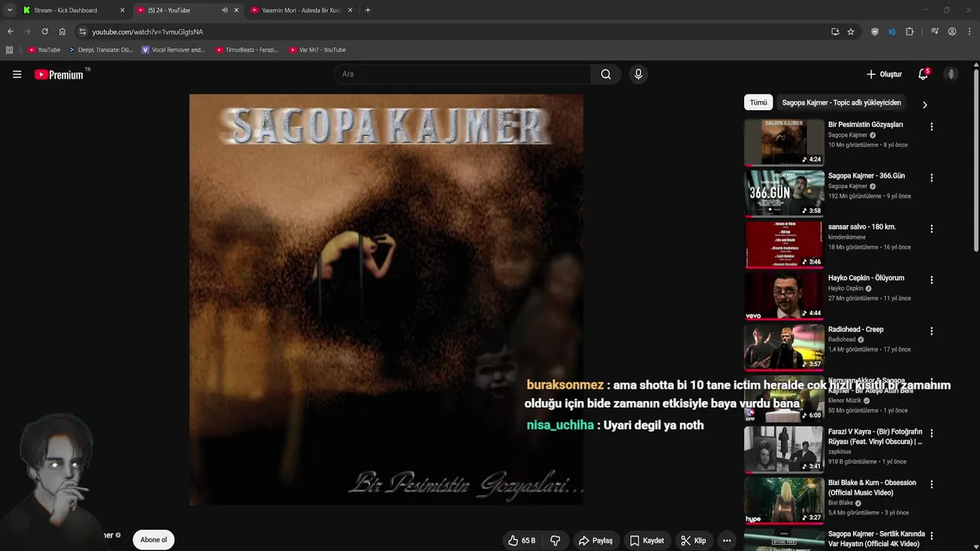Mute the YouTube tab audio icon
The image size is (980, 551).
point(224,10)
